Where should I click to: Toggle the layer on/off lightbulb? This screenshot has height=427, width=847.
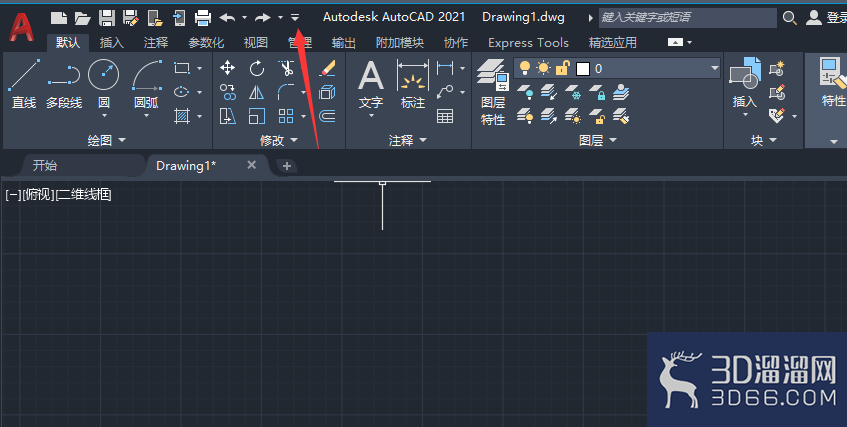pos(524,68)
